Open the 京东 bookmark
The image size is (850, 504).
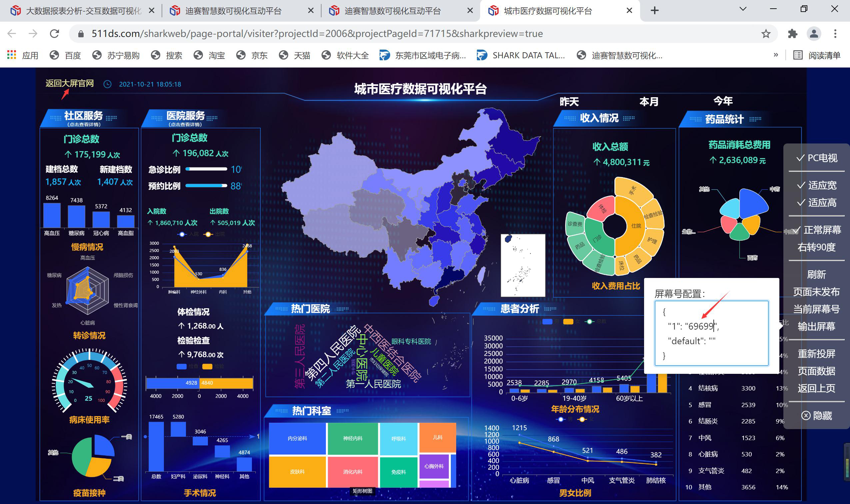[252, 55]
